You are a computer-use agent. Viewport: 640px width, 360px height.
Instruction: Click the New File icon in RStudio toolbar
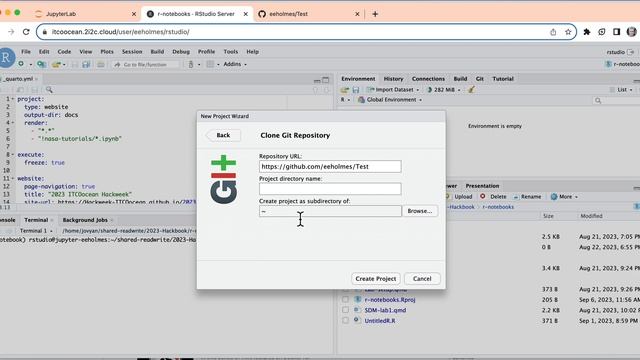21,64
